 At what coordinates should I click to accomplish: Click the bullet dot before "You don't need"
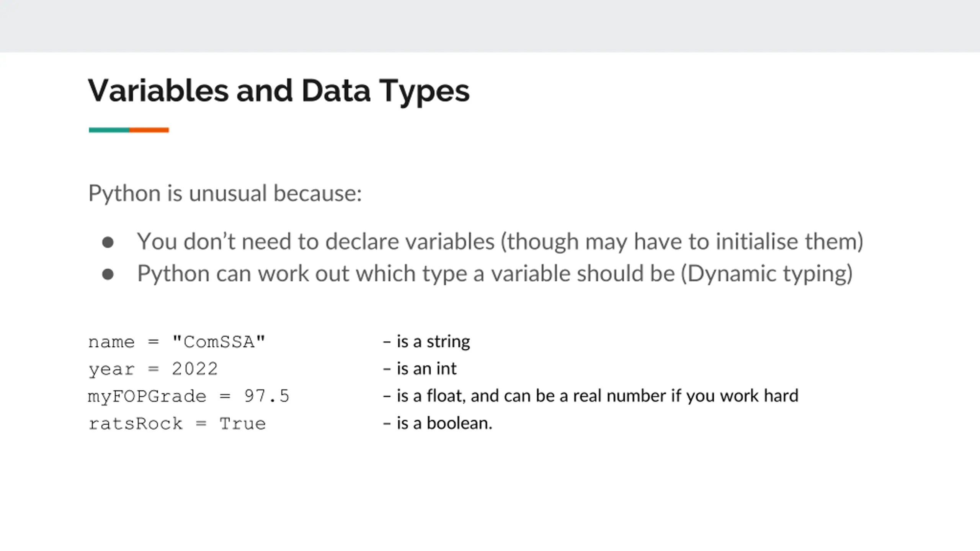[108, 242]
